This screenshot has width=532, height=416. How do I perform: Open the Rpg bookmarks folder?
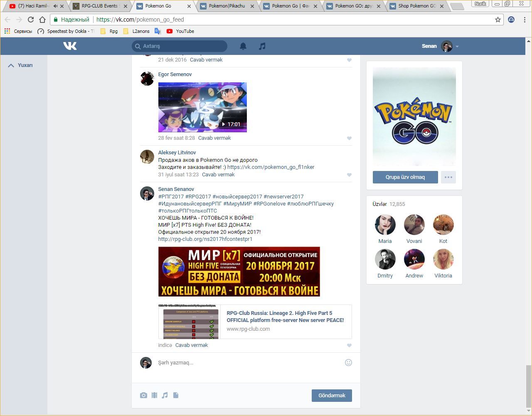click(109, 31)
